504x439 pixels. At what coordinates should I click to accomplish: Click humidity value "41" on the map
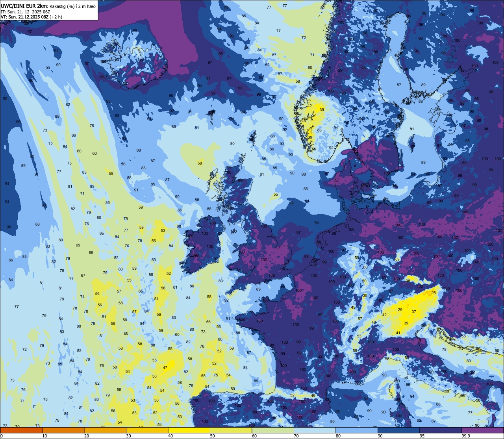[398, 333]
